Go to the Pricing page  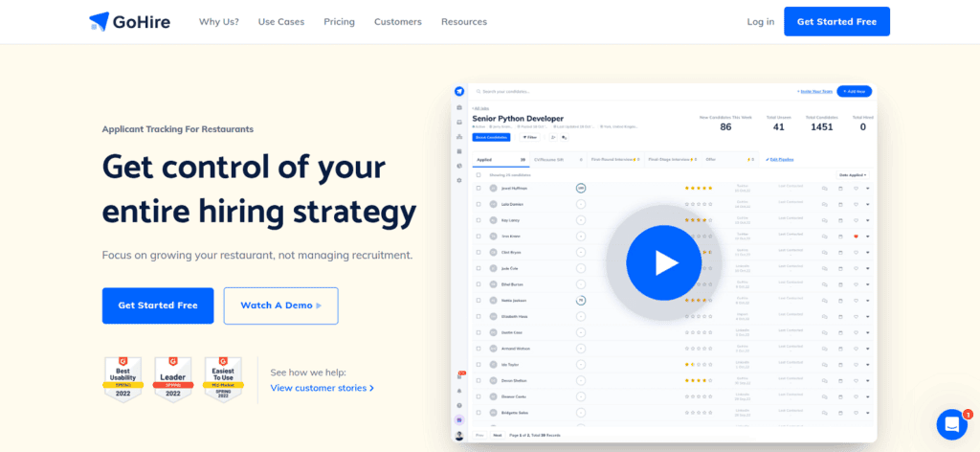(x=340, y=22)
